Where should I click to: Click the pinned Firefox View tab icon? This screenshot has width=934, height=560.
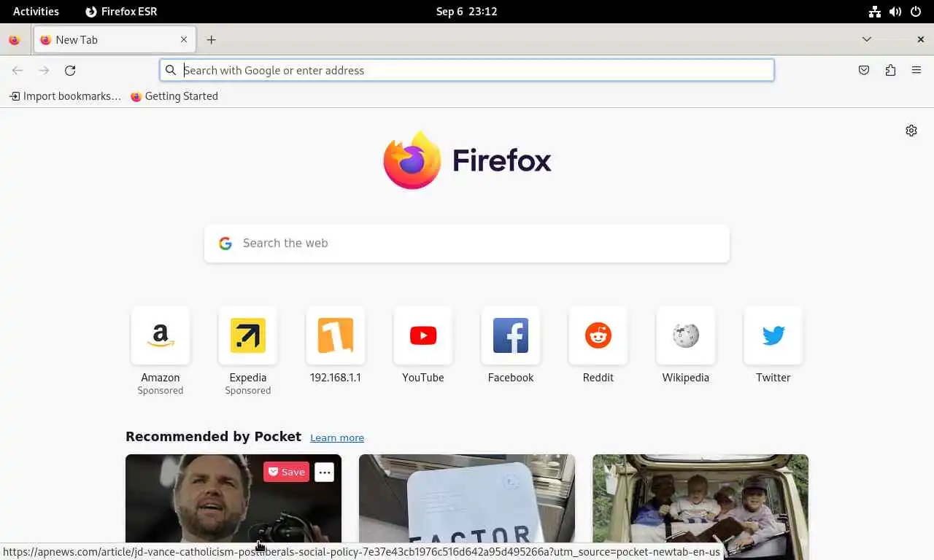[14, 40]
